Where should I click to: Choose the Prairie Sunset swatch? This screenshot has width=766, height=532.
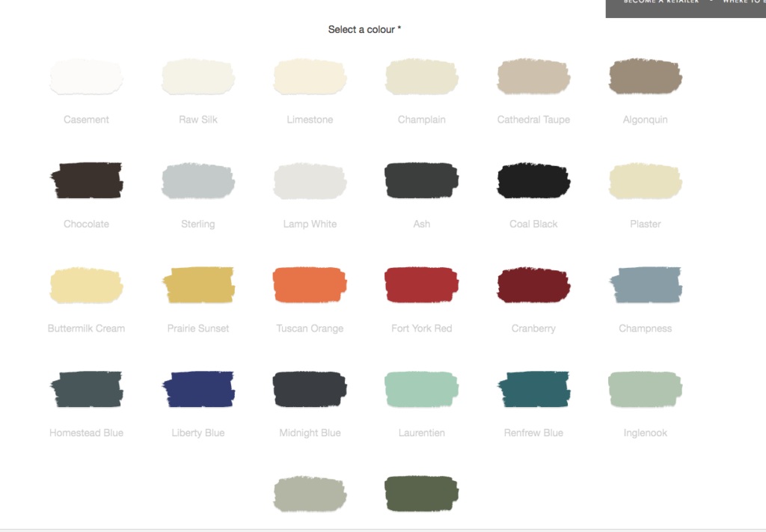pos(198,285)
